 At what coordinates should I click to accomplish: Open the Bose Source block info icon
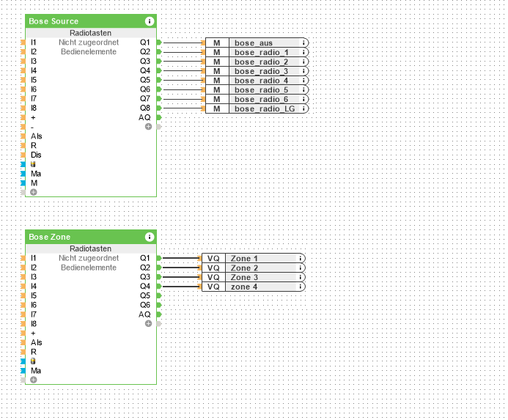pos(150,21)
